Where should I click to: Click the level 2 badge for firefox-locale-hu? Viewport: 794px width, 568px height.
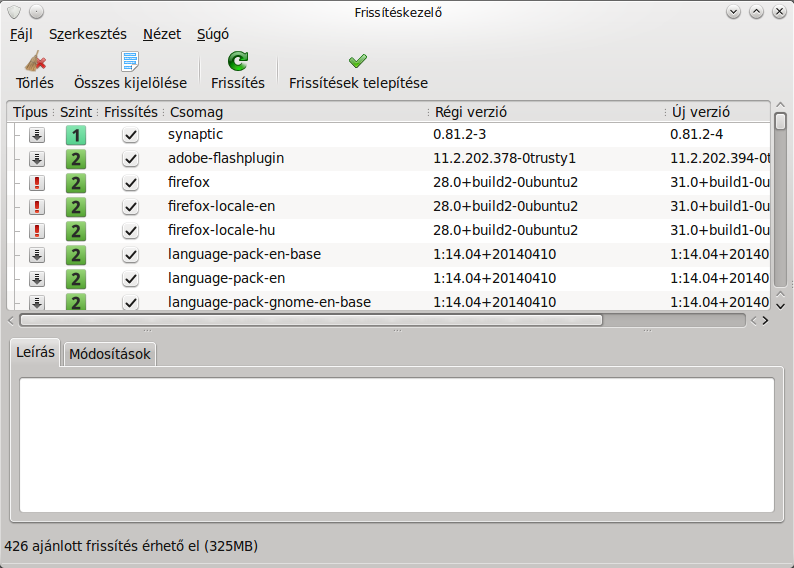[76, 231]
